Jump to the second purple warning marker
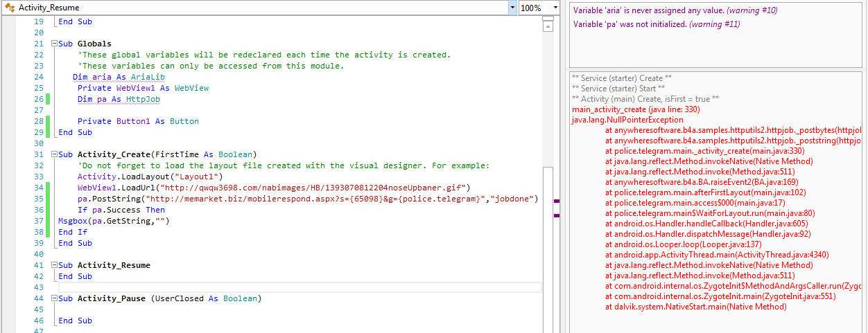This screenshot has height=333, width=868. (556, 215)
